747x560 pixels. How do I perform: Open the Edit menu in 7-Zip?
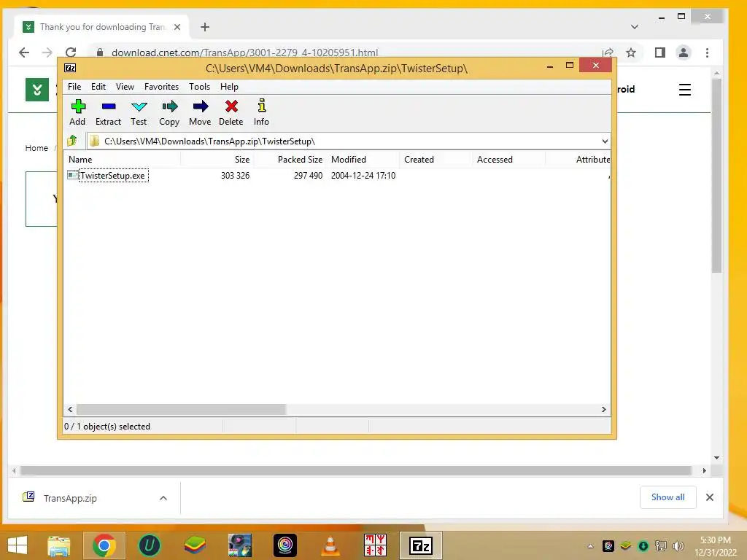pyautogui.click(x=98, y=87)
